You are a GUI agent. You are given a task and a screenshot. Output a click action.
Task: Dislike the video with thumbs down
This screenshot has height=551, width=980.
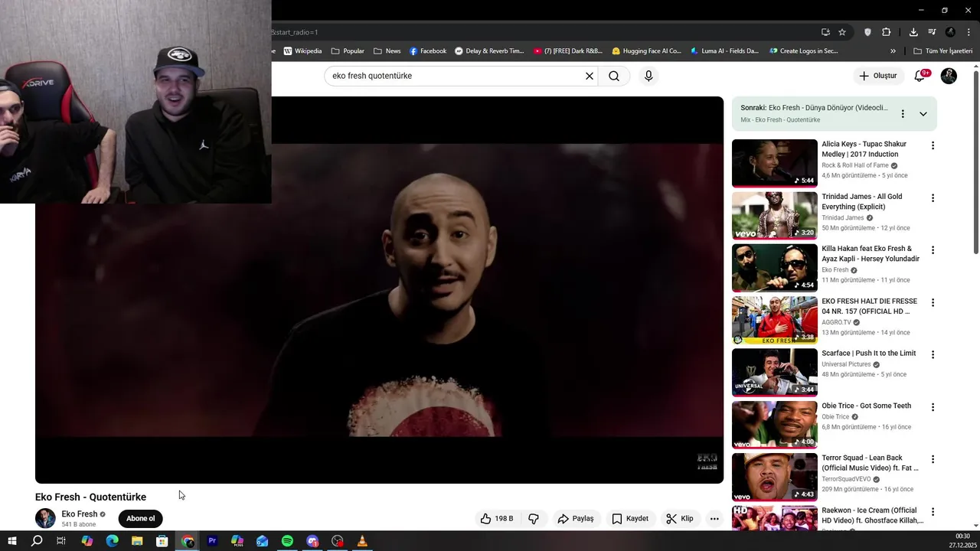point(534,519)
